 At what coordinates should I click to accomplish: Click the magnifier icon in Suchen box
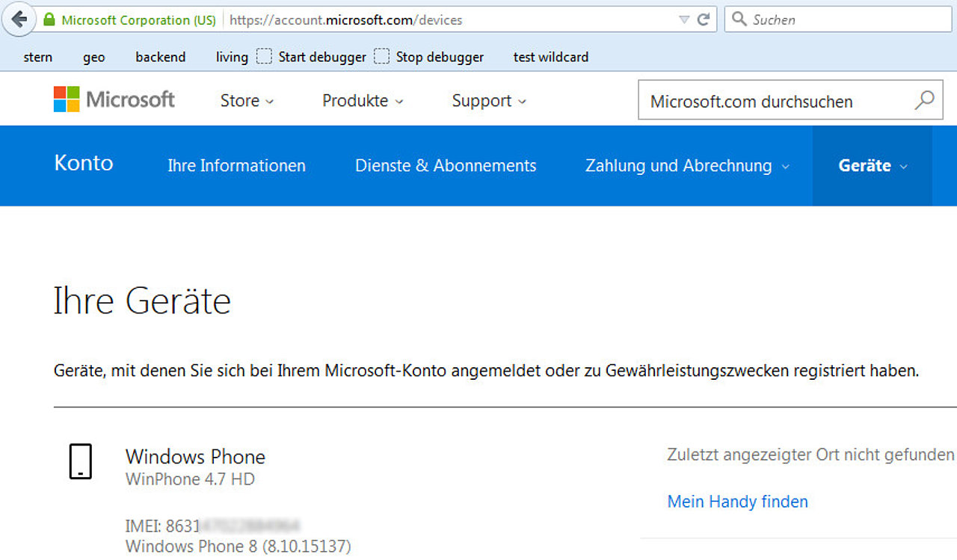pyautogui.click(x=739, y=19)
